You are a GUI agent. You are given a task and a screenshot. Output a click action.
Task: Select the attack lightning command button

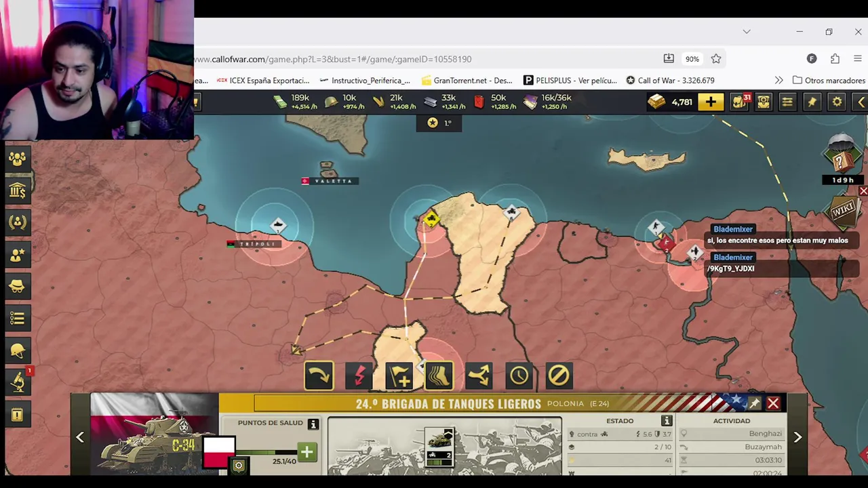pos(359,375)
